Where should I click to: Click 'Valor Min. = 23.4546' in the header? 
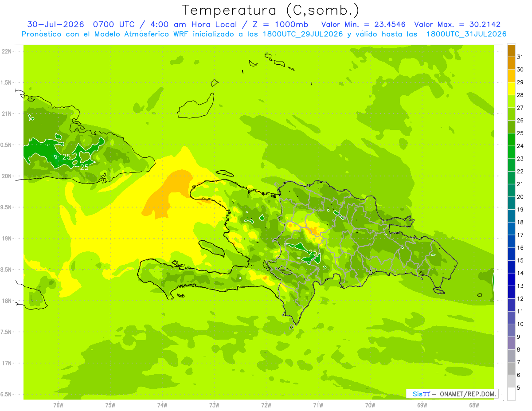coord(363,24)
